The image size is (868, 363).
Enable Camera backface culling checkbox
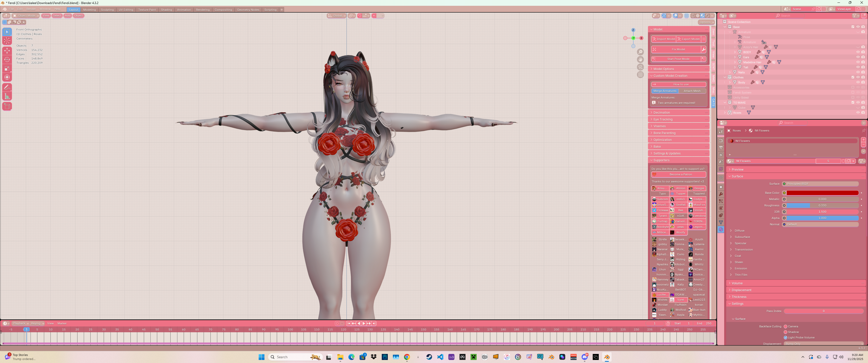click(785, 326)
